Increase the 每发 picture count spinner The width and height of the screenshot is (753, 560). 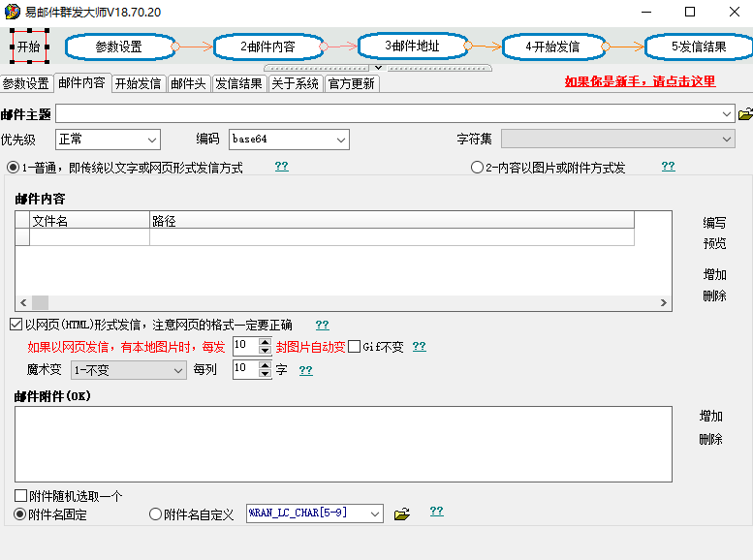coord(265,342)
